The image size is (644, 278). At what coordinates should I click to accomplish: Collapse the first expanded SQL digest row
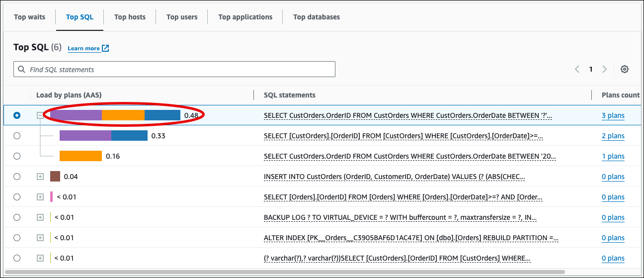tap(40, 115)
